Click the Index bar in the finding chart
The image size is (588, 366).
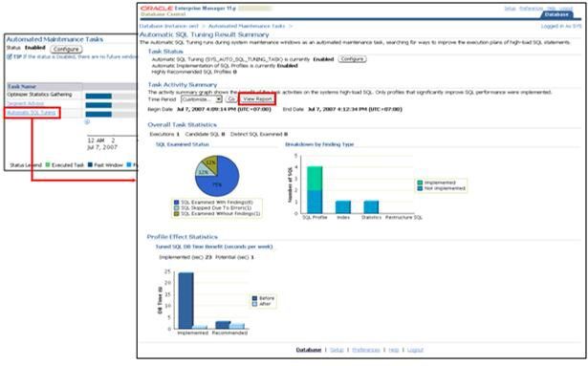pyautogui.click(x=343, y=207)
